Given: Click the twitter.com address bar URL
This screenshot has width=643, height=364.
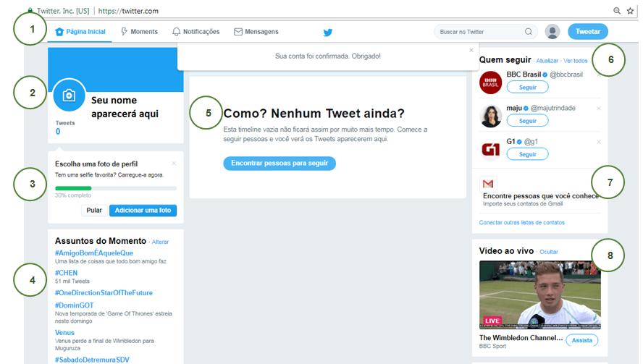Looking at the screenshot, I should 128,11.
